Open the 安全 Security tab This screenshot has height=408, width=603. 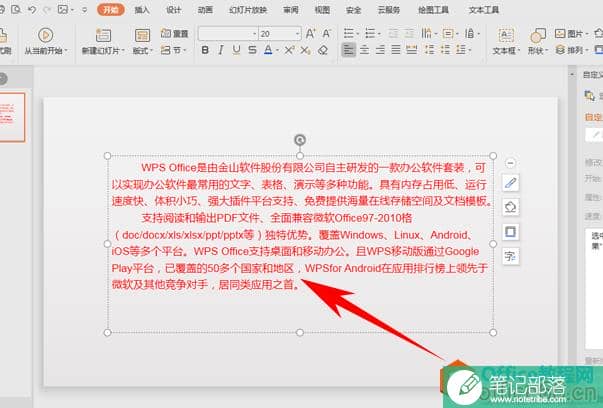coord(353,10)
